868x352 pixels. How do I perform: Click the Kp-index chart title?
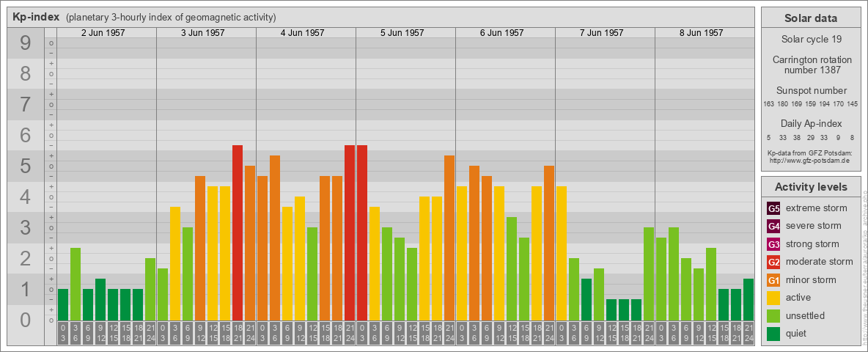point(36,17)
